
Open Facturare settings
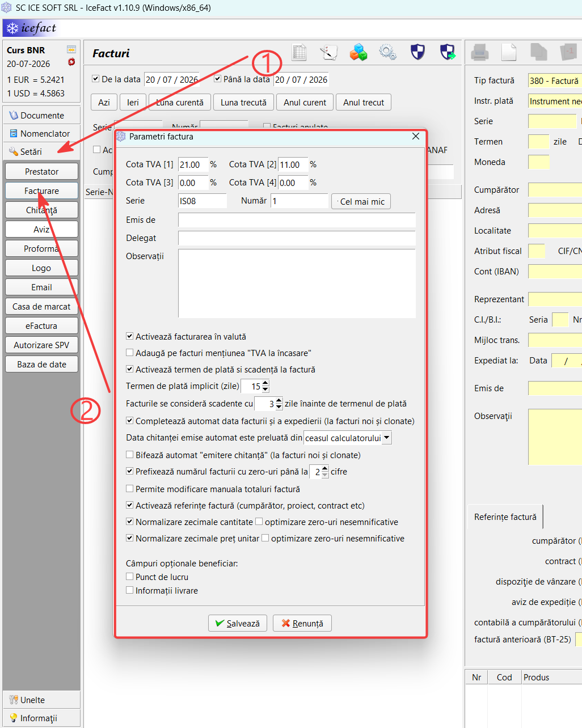pyautogui.click(x=41, y=191)
